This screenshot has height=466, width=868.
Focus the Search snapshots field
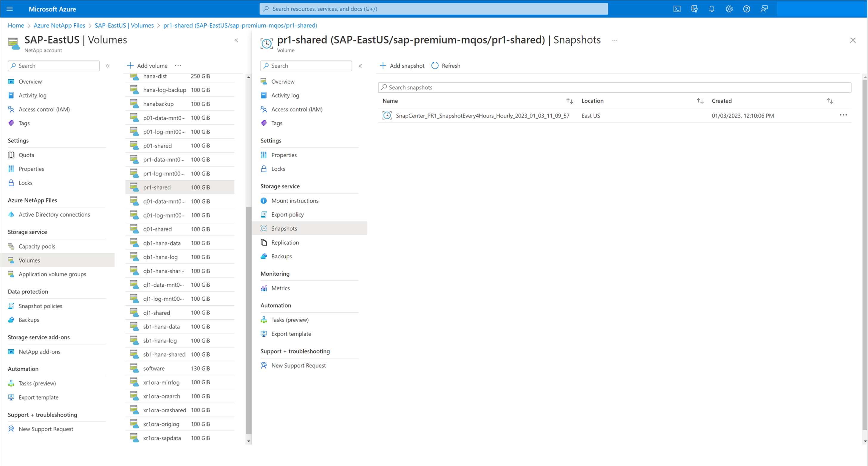click(x=614, y=88)
